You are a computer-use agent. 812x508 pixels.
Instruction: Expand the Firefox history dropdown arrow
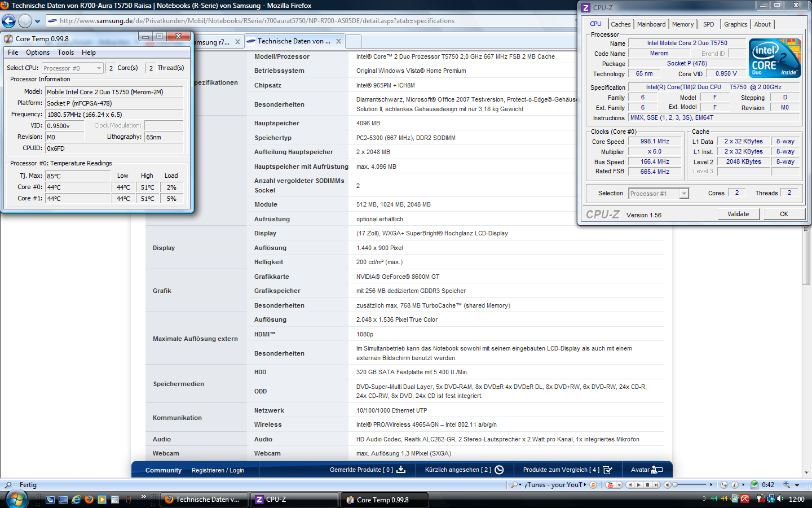(x=38, y=21)
